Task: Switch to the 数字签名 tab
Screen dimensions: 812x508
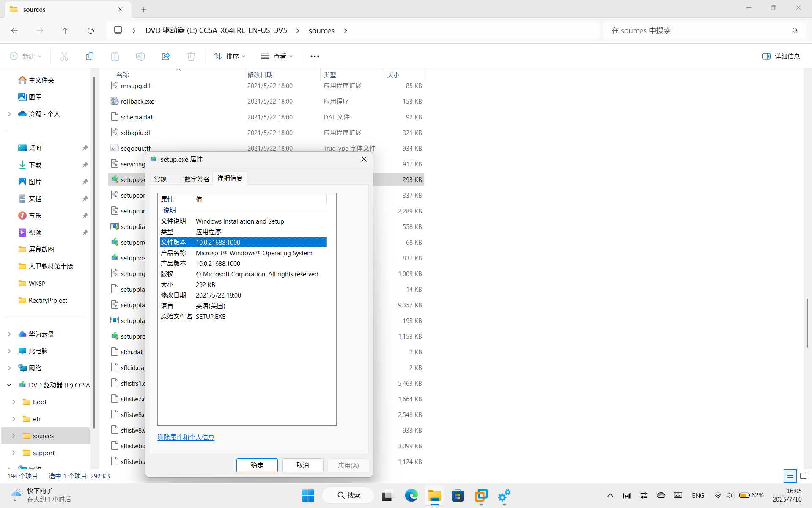Action: point(197,179)
